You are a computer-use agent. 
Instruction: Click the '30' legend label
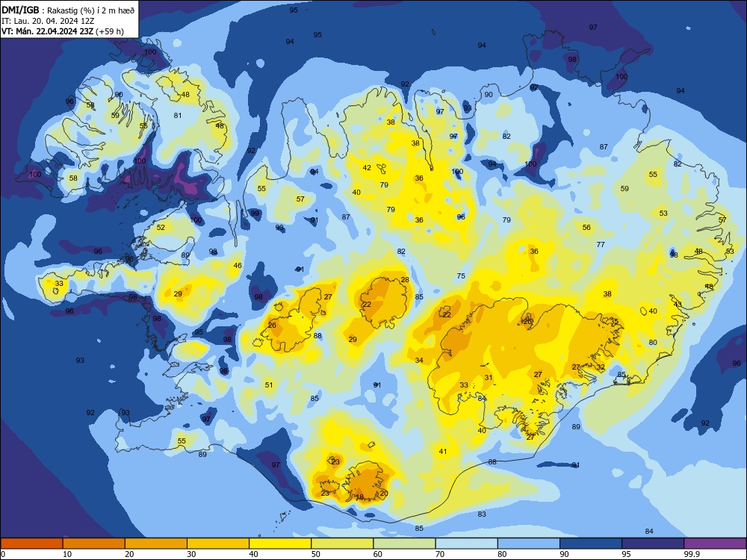[191, 554]
